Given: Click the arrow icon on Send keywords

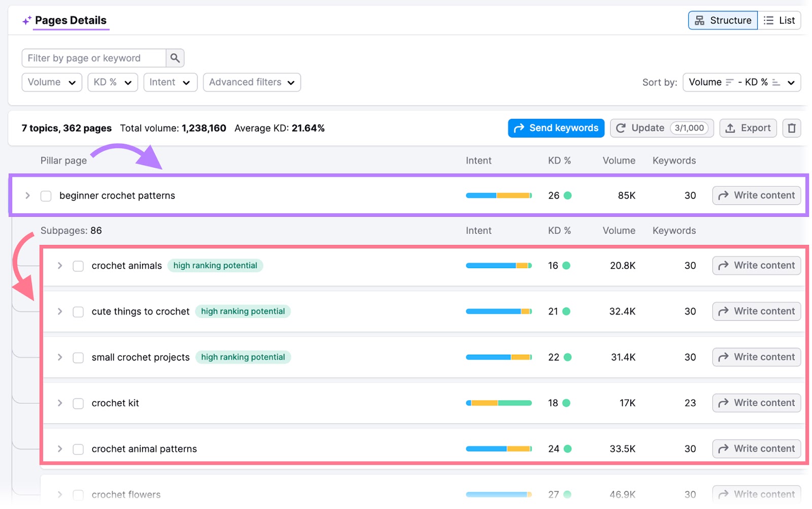Looking at the screenshot, I should click(519, 128).
